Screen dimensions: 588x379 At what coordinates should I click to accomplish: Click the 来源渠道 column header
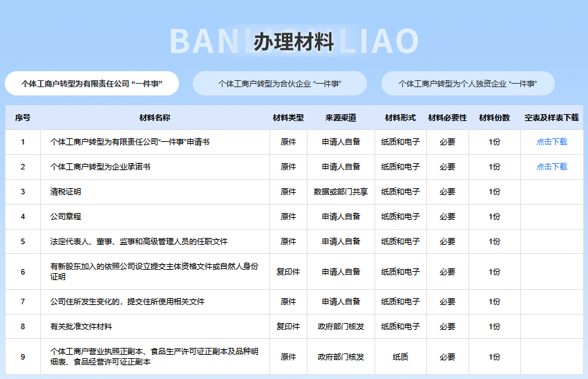coord(341,118)
